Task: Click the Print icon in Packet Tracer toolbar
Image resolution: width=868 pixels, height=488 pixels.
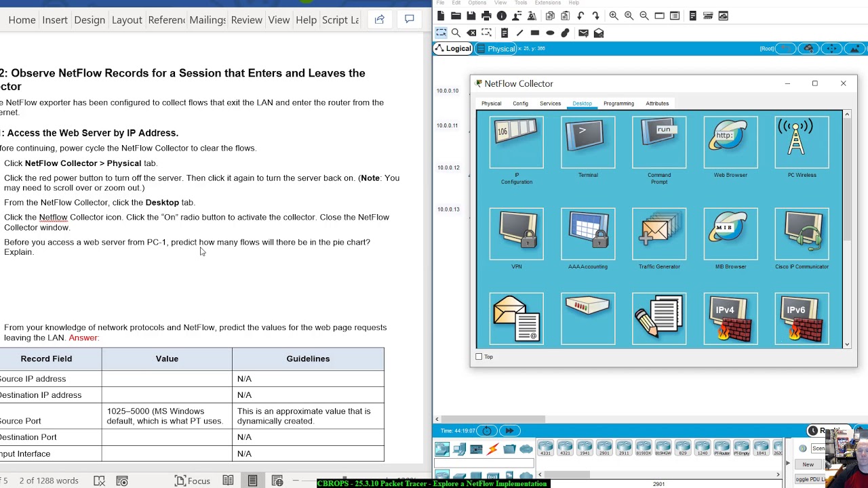Action: tap(486, 16)
